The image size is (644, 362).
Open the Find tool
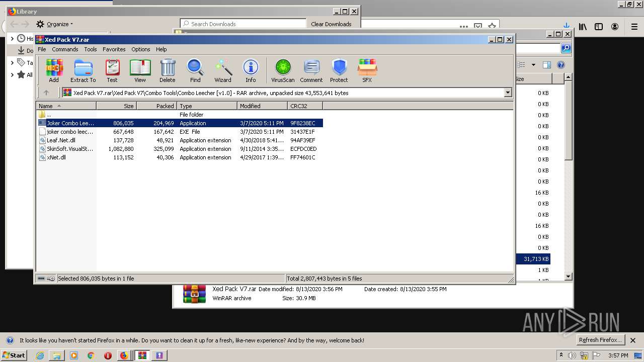(x=195, y=71)
